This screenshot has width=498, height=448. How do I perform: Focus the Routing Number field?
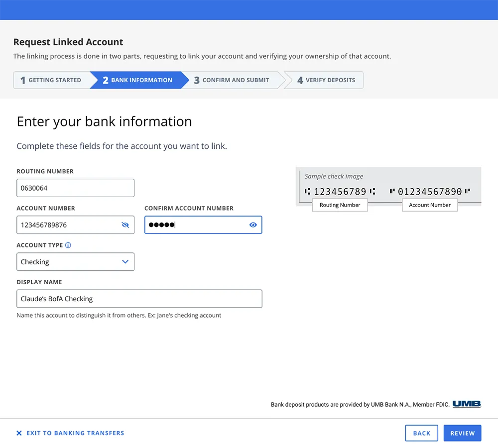75,188
